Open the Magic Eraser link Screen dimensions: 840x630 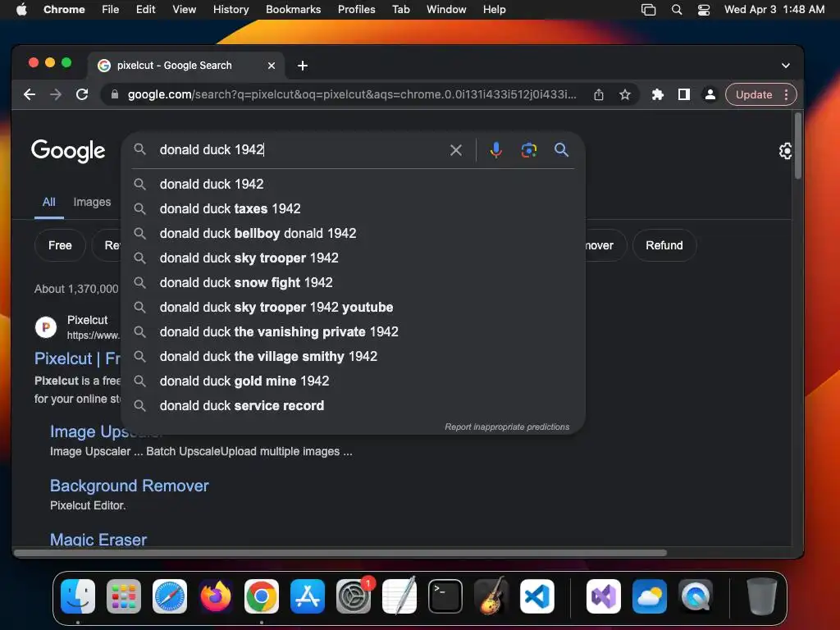pos(98,539)
